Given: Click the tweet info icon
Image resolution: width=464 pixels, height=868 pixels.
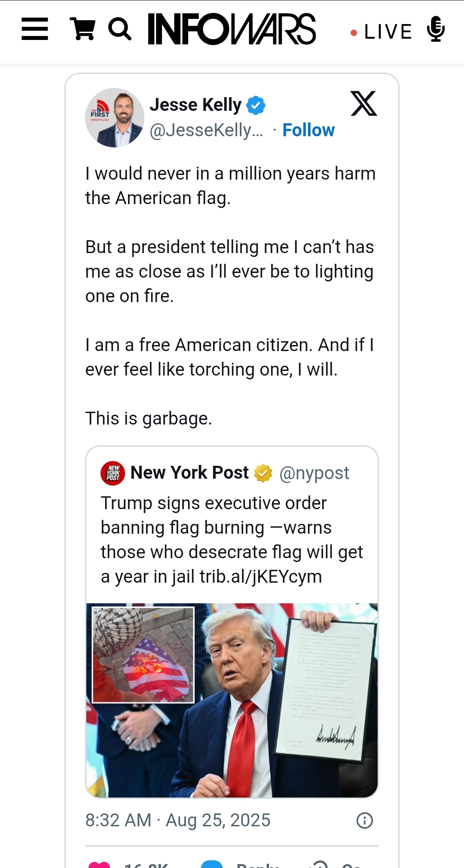Looking at the screenshot, I should pos(364,821).
